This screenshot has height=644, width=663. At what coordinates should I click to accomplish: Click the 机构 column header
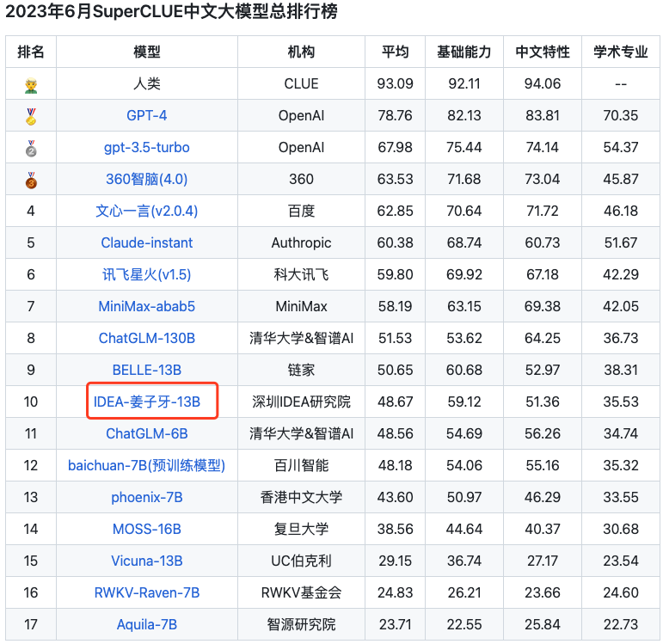click(301, 52)
